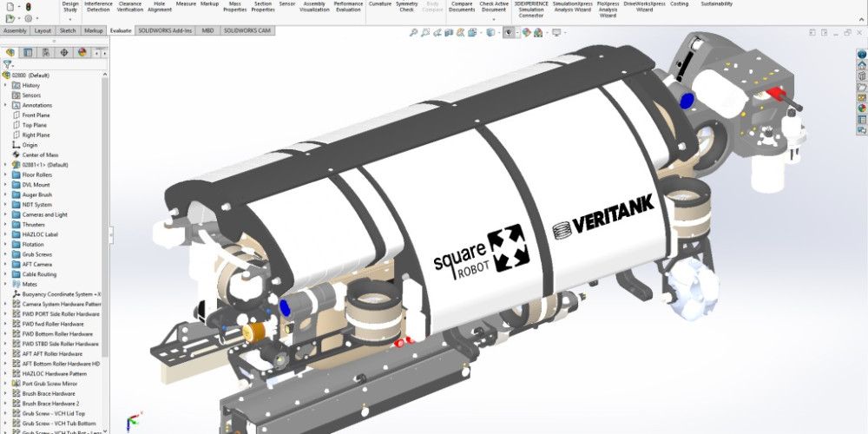Click the Dynamic Annotation Views icon

[461, 33]
